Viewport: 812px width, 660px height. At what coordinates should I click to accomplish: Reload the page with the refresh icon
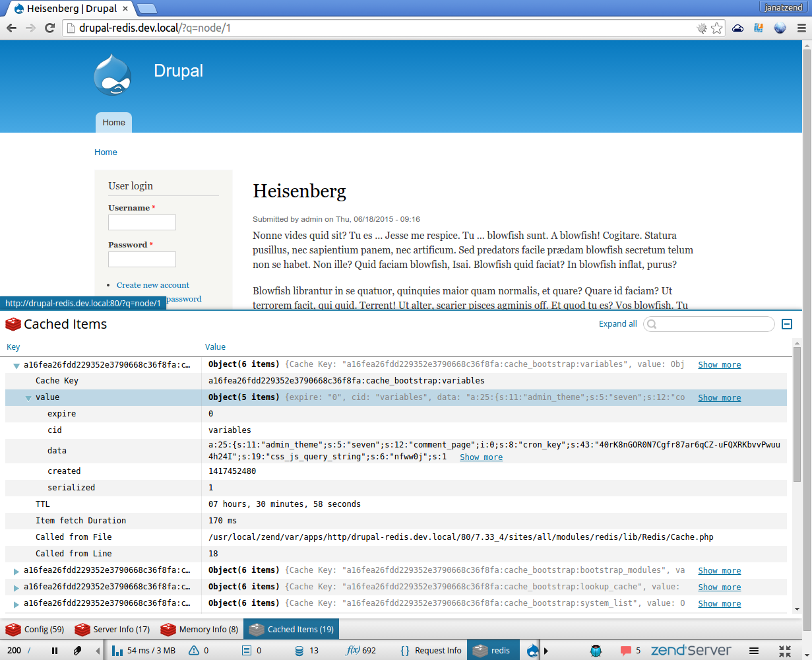tap(49, 28)
